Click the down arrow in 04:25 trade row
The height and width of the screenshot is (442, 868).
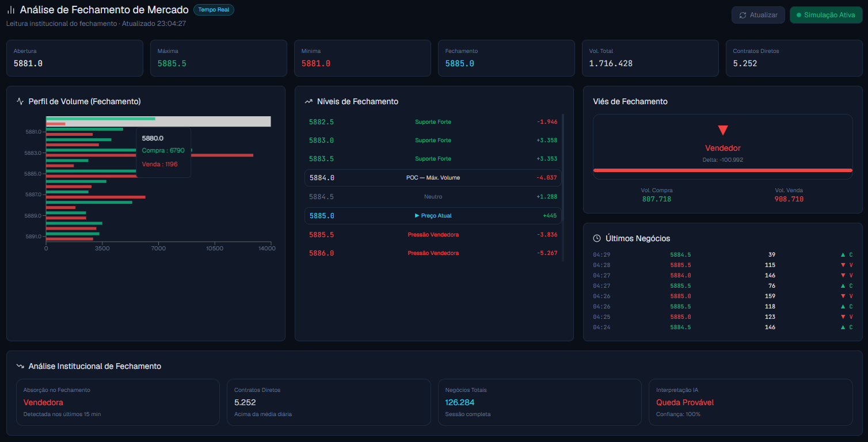pyautogui.click(x=843, y=317)
